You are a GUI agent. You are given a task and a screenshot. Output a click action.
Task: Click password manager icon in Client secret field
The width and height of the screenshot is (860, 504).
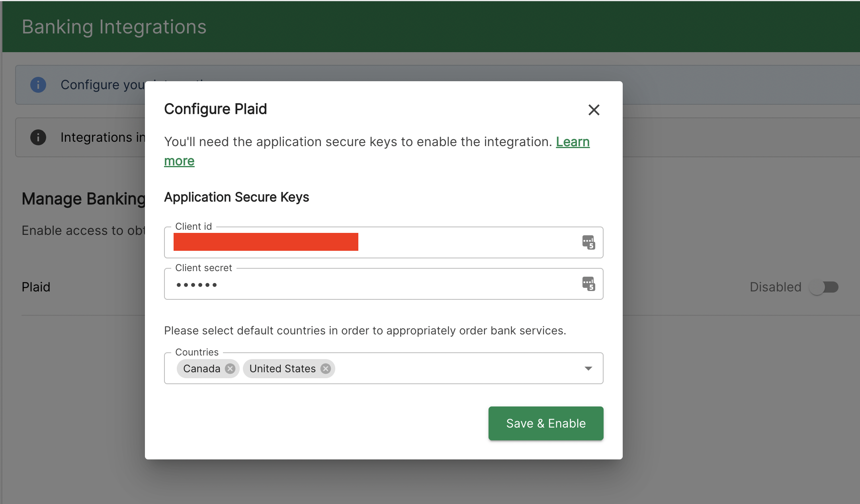[x=588, y=284]
